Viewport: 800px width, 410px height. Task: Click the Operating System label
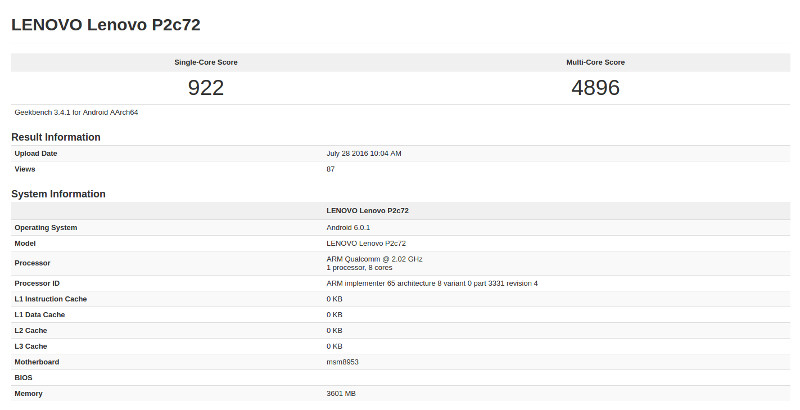[46, 227]
